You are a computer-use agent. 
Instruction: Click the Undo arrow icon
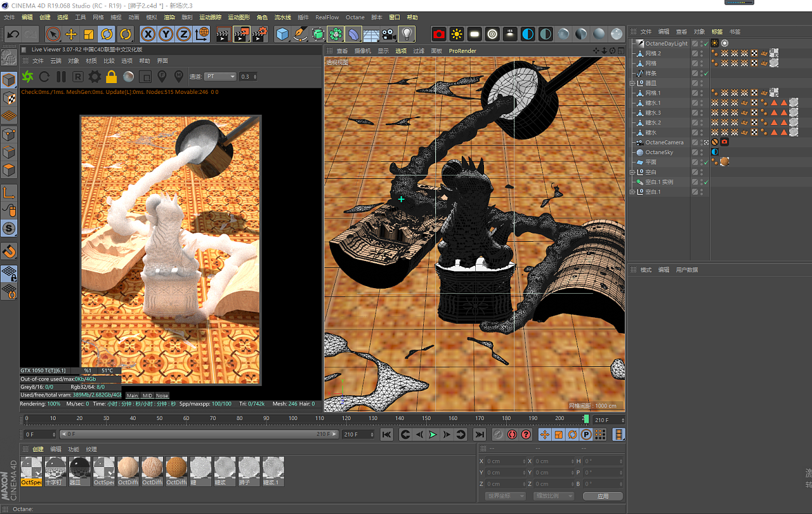click(x=13, y=34)
